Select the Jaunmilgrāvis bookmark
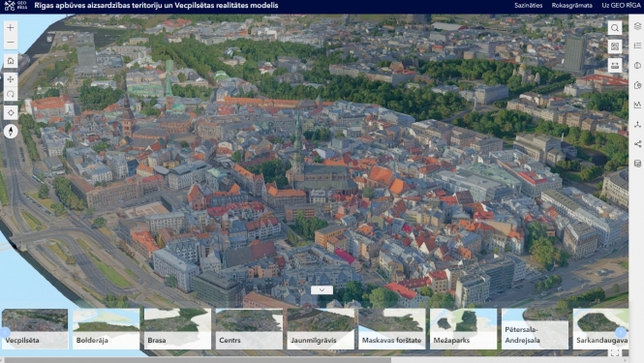This screenshot has height=363, width=644. pos(321,329)
